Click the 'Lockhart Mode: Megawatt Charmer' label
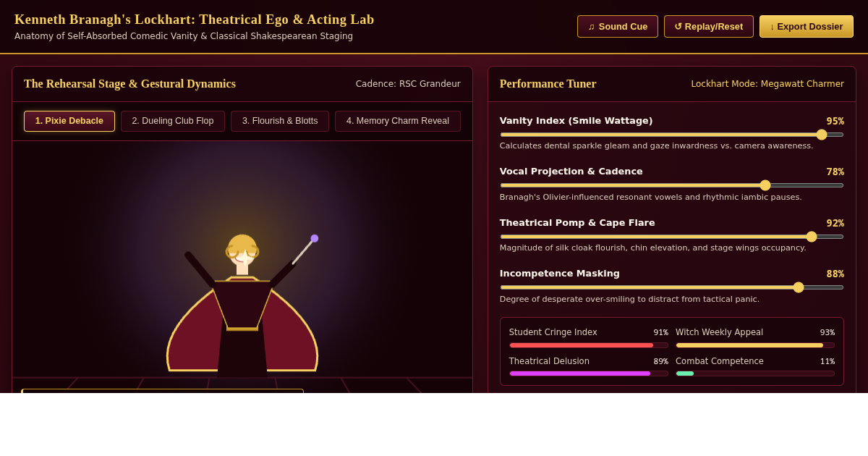This screenshot has width=868, height=456. [767, 84]
